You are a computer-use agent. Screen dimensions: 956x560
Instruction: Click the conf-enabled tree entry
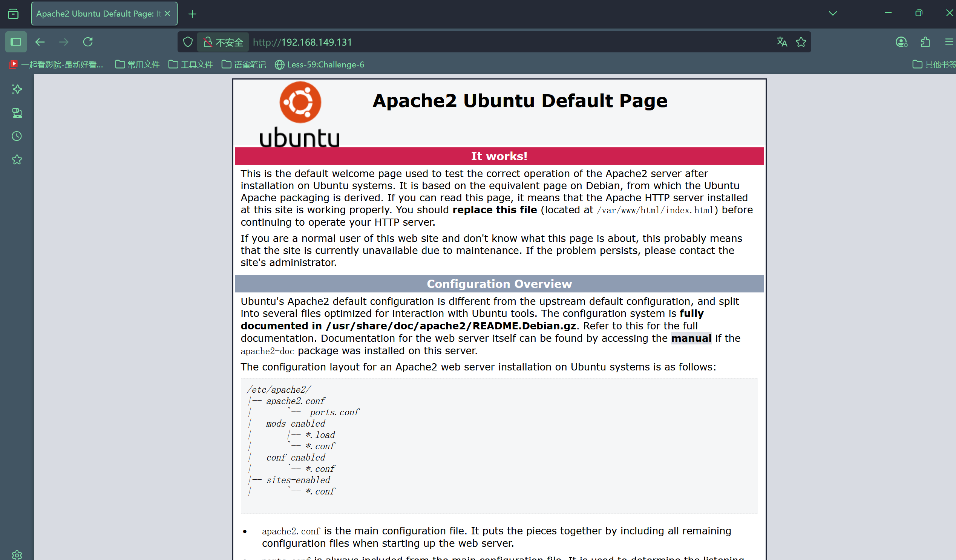tap(296, 457)
